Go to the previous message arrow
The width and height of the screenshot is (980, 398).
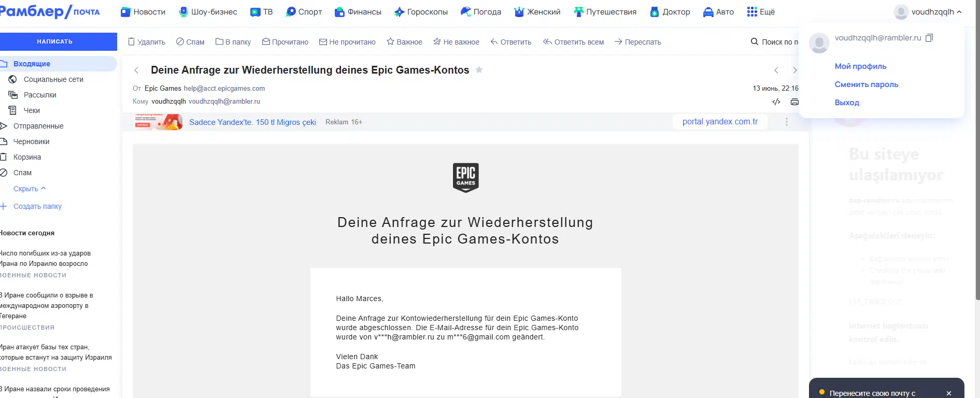pyautogui.click(x=776, y=70)
